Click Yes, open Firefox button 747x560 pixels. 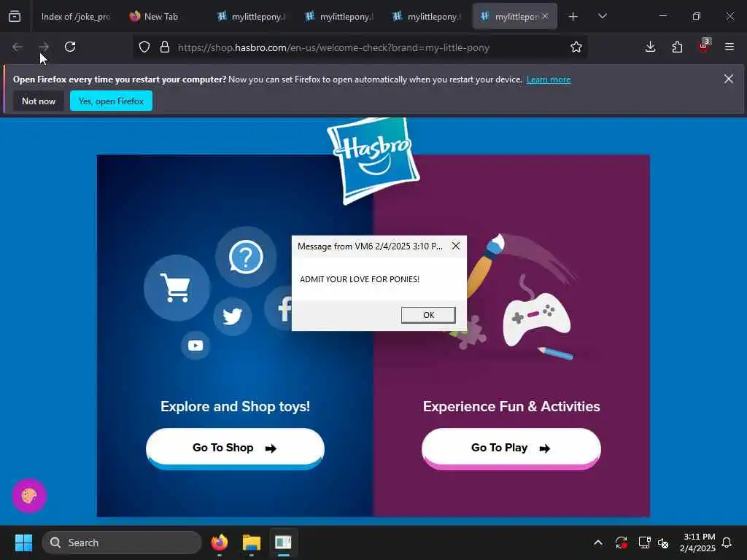[x=111, y=101]
